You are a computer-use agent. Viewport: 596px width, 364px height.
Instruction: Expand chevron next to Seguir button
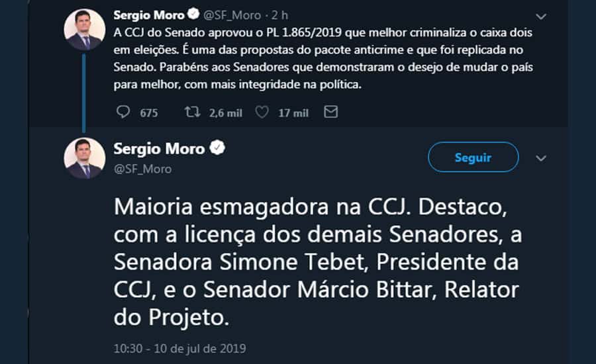541,158
